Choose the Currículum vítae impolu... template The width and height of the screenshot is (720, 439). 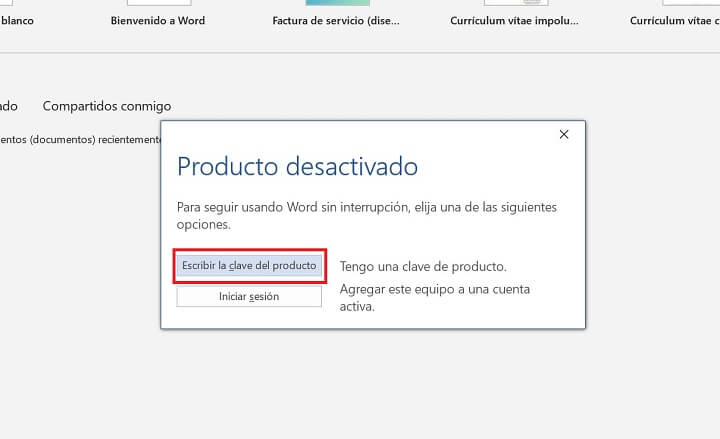514,20
